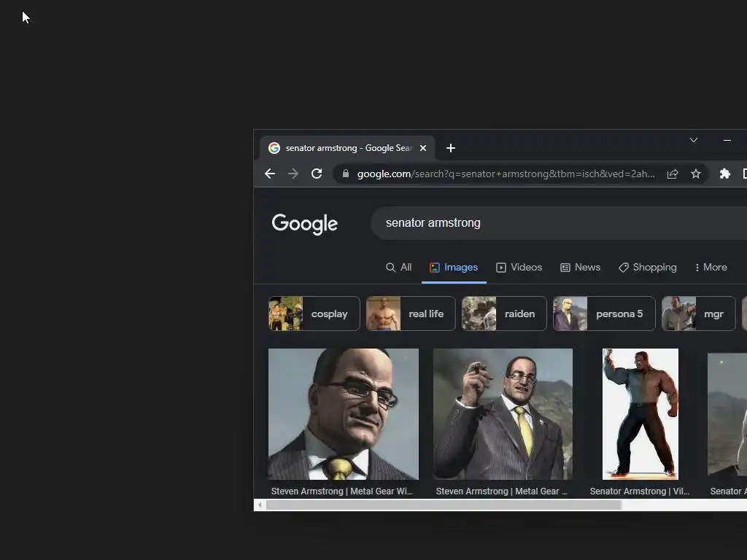
Task: Open the News tab
Action: click(x=580, y=267)
